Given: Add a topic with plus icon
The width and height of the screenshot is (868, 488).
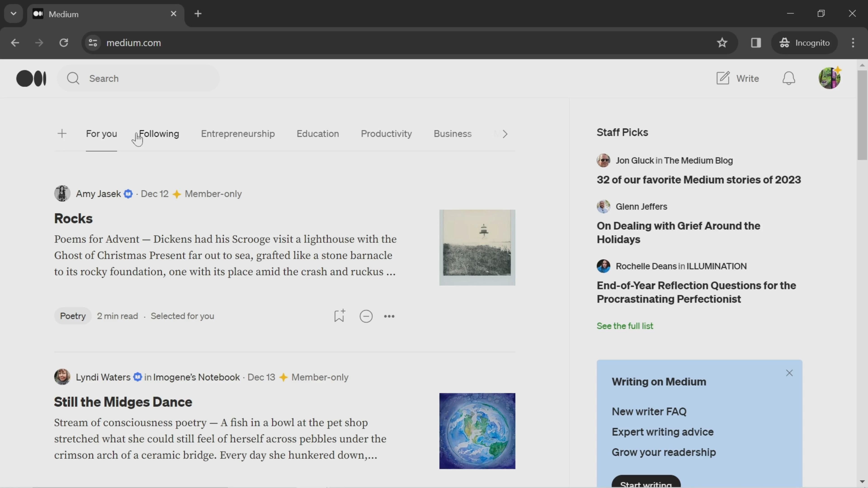Looking at the screenshot, I should pos(62,134).
